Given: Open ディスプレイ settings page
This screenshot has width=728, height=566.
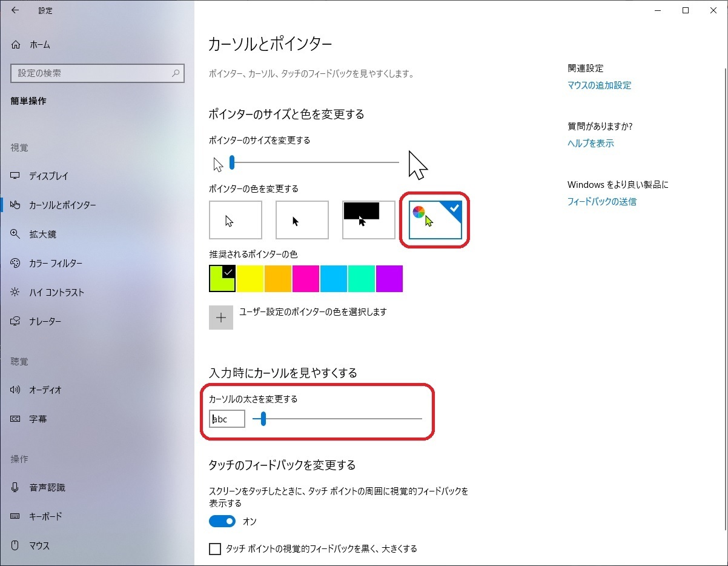Looking at the screenshot, I should [48, 176].
